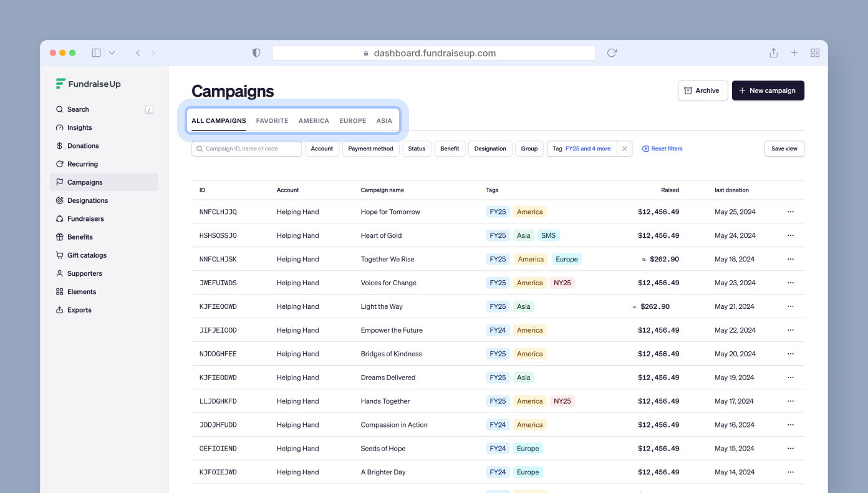Select Recurring in the sidebar
Viewport: 868px width, 493px height.
click(81, 164)
